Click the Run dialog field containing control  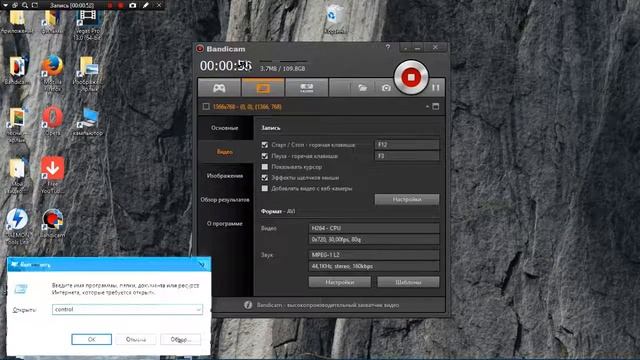click(127, 309)
